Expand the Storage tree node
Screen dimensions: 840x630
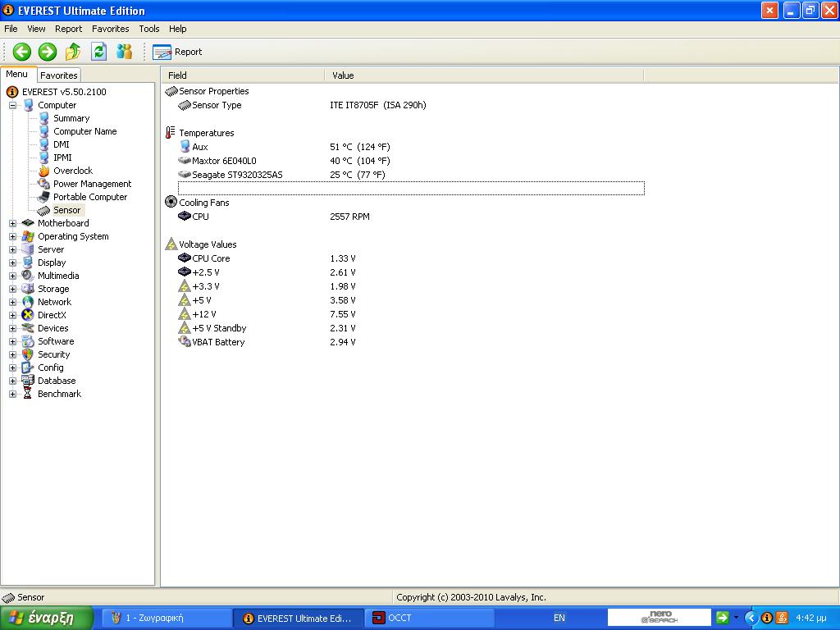13,289
